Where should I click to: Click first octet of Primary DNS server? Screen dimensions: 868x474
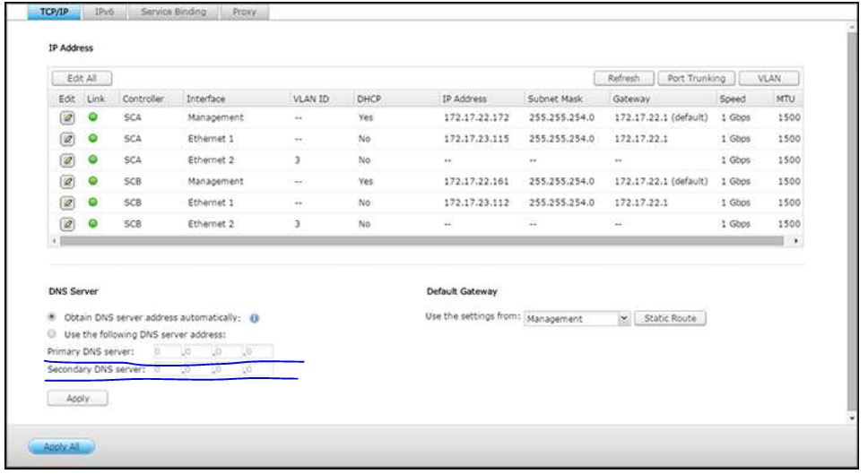click(166, 350)
